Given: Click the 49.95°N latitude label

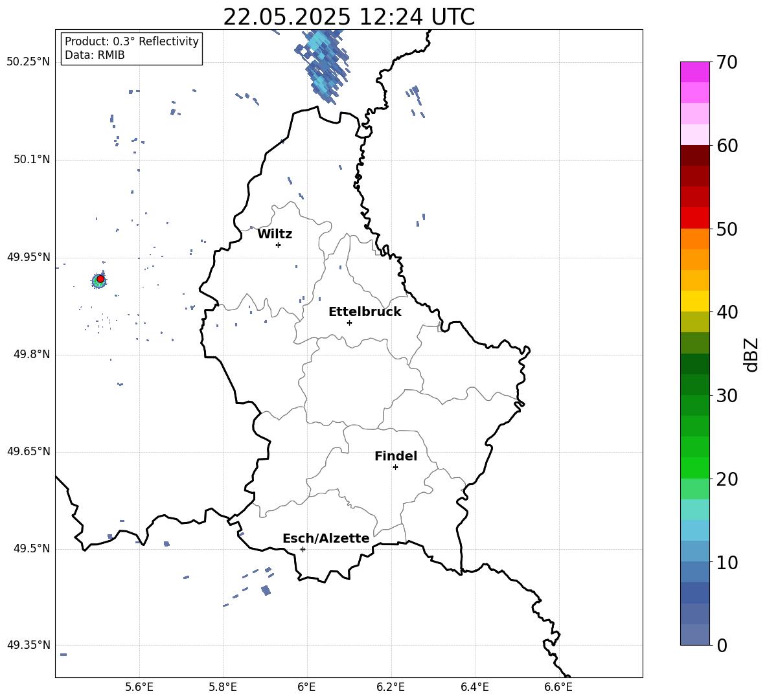Looking at the screenshot, I should click(x=29, y=257).
